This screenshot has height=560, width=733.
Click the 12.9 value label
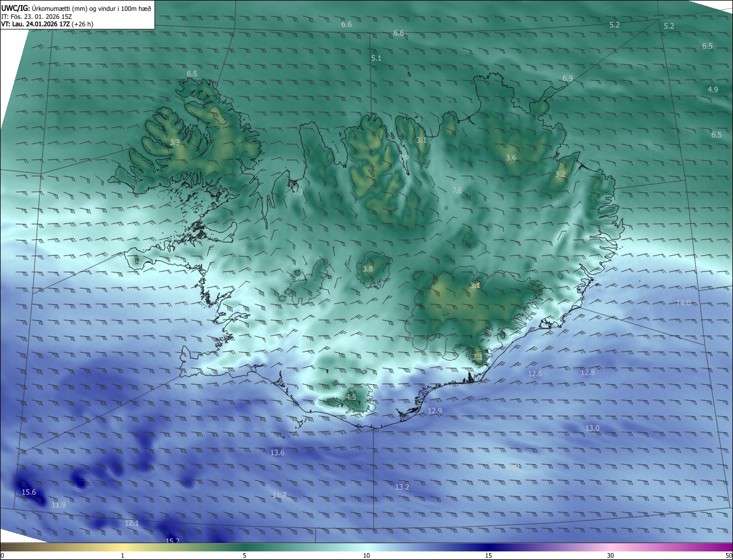point(435,411)
